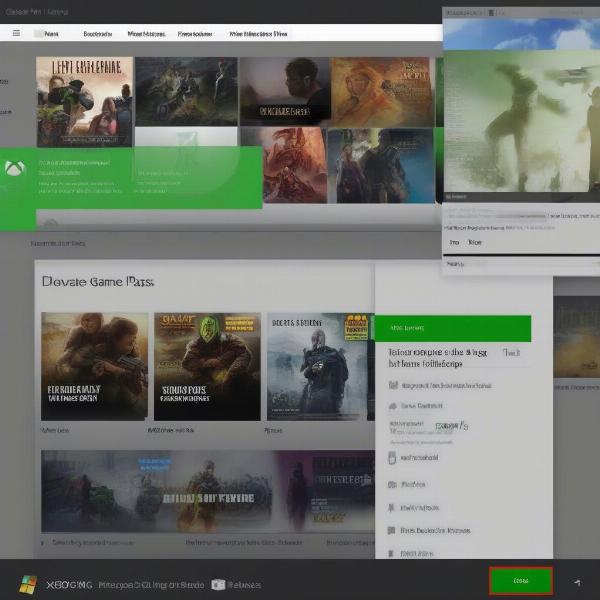Open the blurry dancing figure image in popup window
This screenshot has height=600, width=600.
click(x=522, y=121)
